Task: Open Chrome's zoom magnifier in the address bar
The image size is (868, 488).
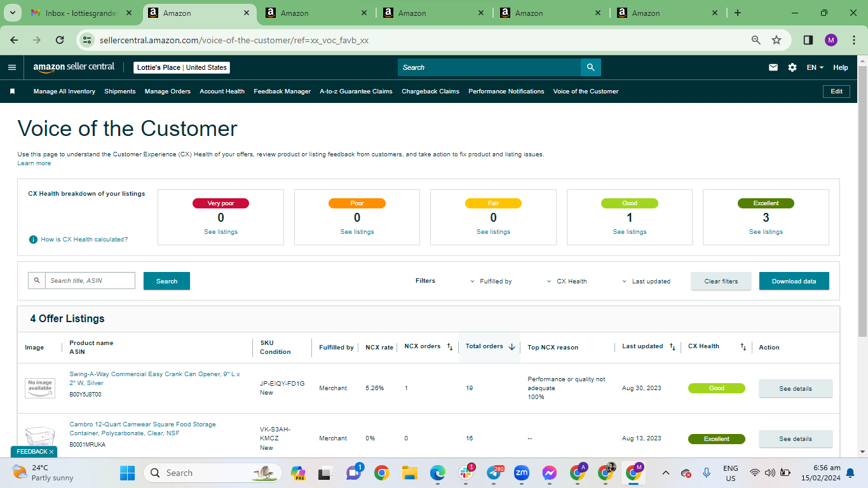Action: point(756,40)
